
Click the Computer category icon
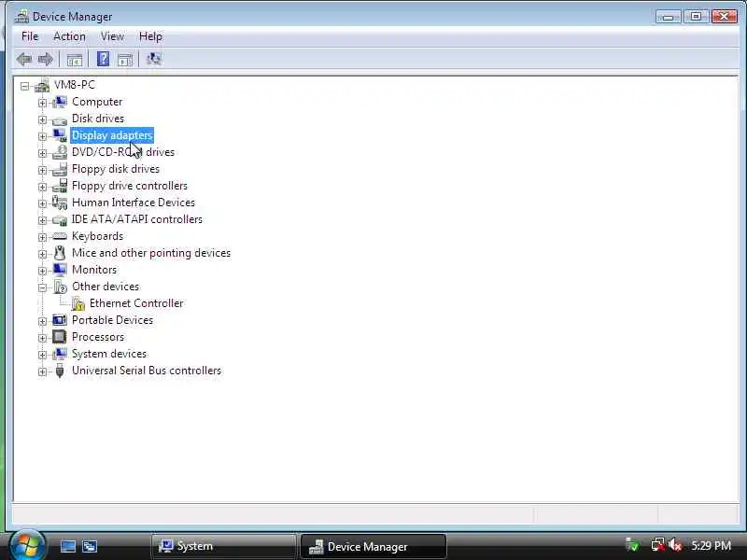(60, 102)
